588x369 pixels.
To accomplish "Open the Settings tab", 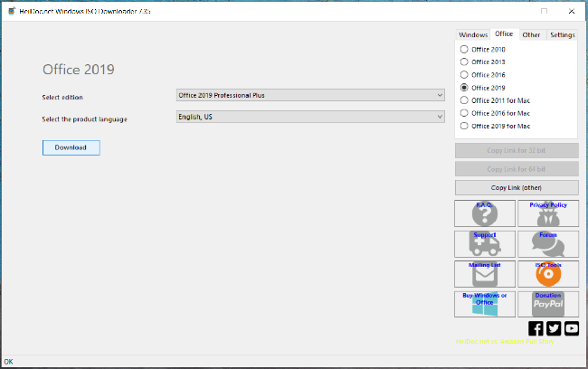I will pyautogui.click(x=563, y=34).
